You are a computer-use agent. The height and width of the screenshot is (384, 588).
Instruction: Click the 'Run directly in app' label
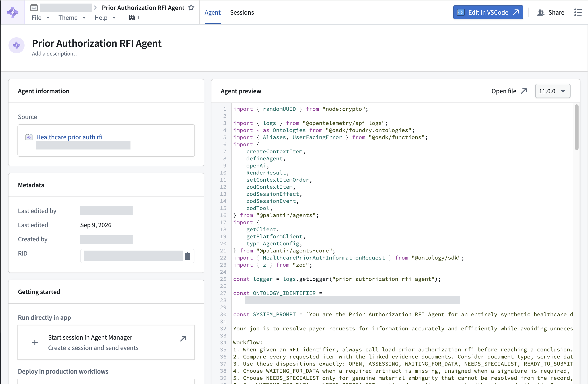[44, 317]
